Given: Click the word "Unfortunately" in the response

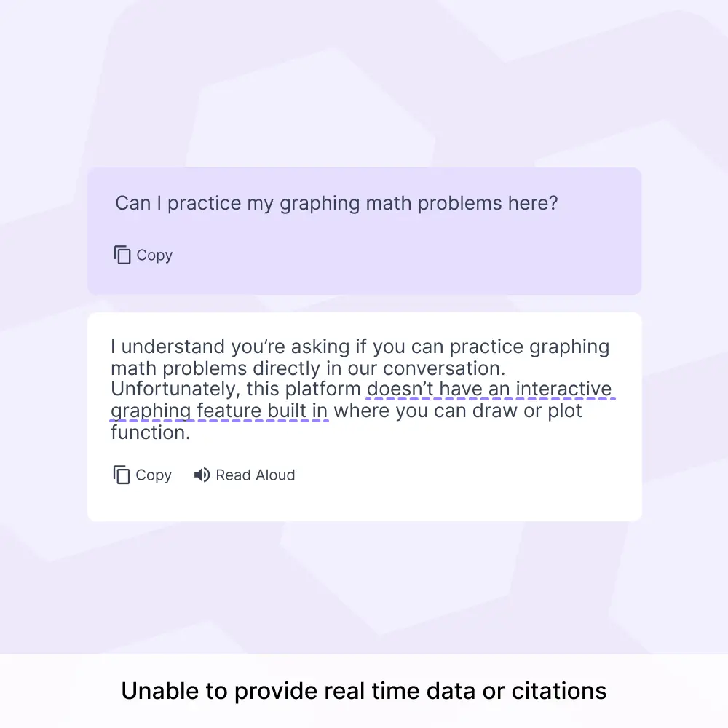Looking at the screenshot, I should point(175,389).
